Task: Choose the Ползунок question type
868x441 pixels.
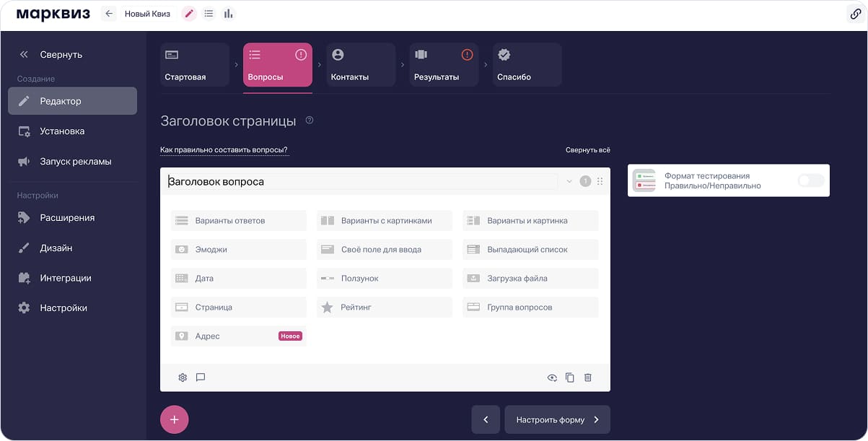Action: tap(385, 279)
